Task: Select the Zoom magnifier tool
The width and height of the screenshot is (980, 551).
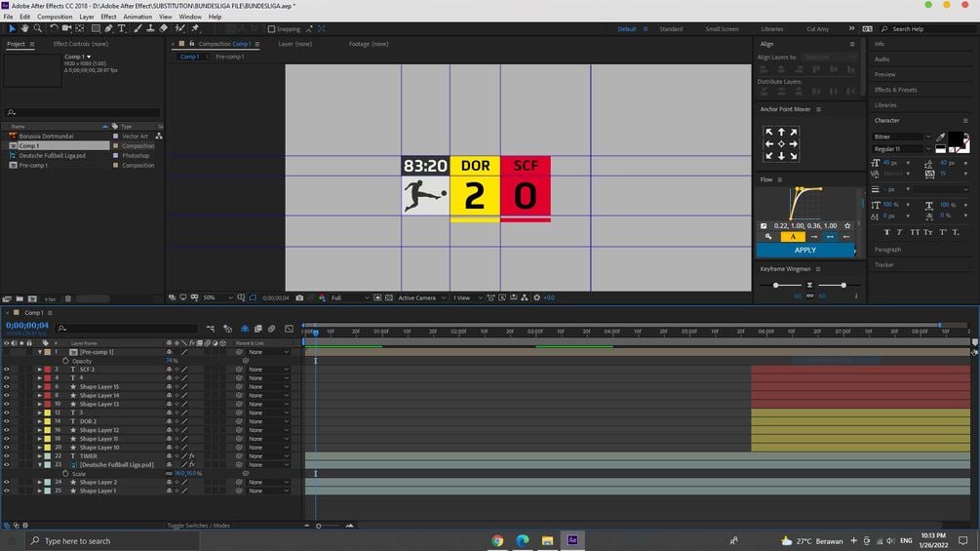Action: (x=37, y=28)
